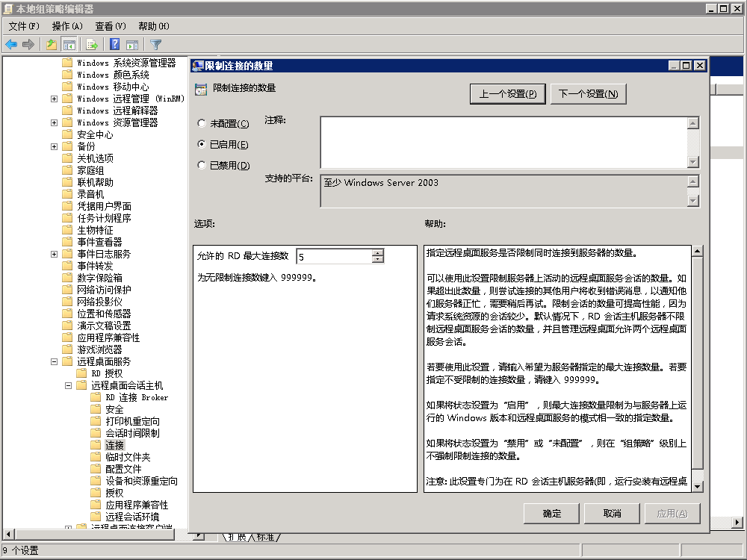Click the show/hide action pane icon
This screenshot has width=747, height=560.
coord(132,45)
